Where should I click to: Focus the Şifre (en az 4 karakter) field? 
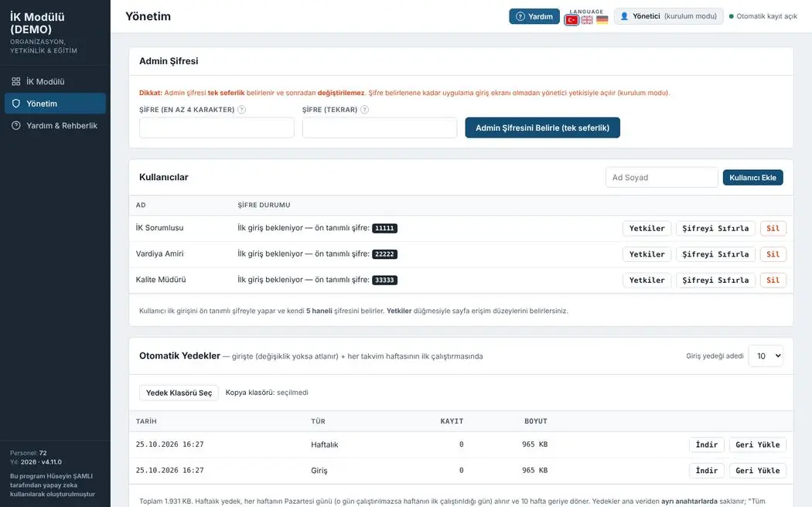tap(217, 128)
